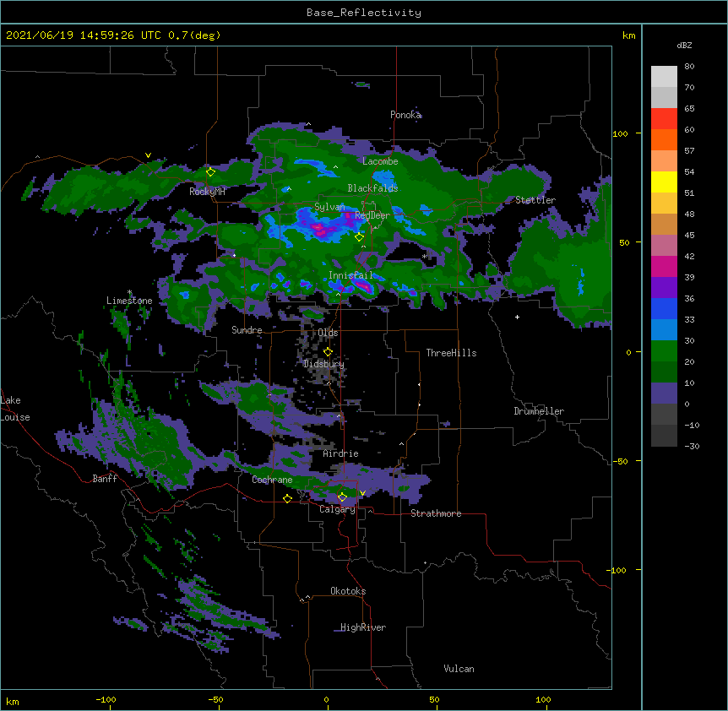Pick the bright yellow 54 dBZ legend swatch

point(664,182)
